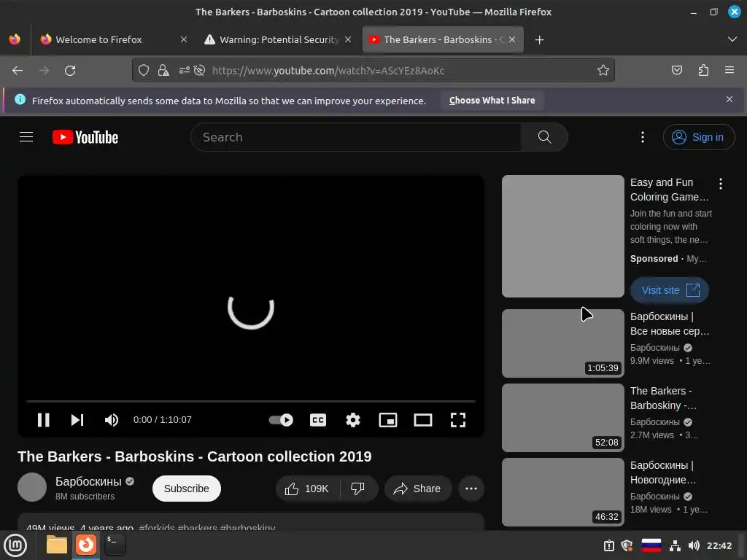The image size is (747, 560).
Task: Mute the video volume
Action: coord(112,420)
